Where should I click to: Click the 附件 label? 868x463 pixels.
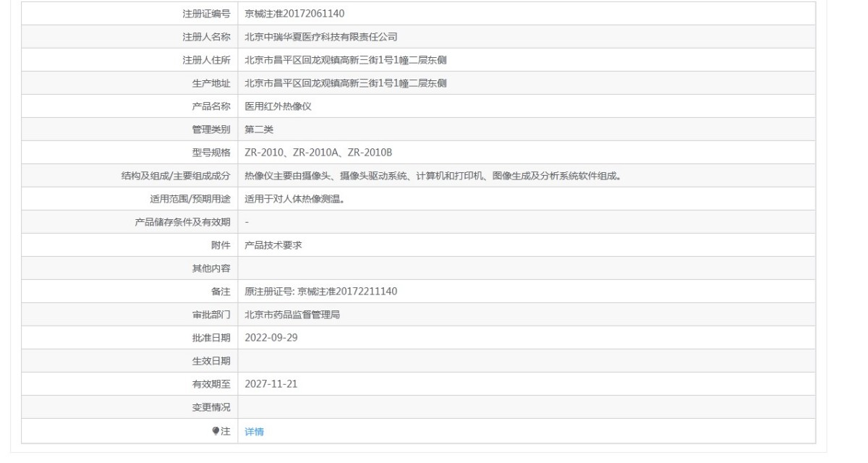pyautogui.click(x=221, y=245)
